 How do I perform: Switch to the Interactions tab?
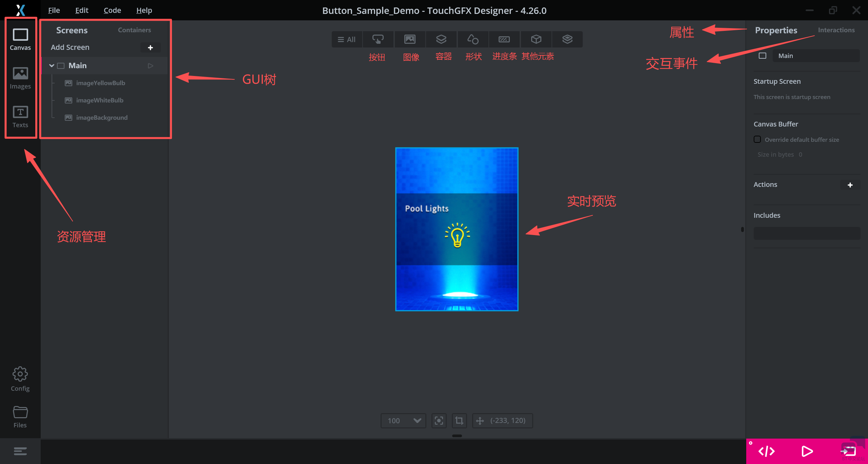pyautogui.click(x=836, y=30)
